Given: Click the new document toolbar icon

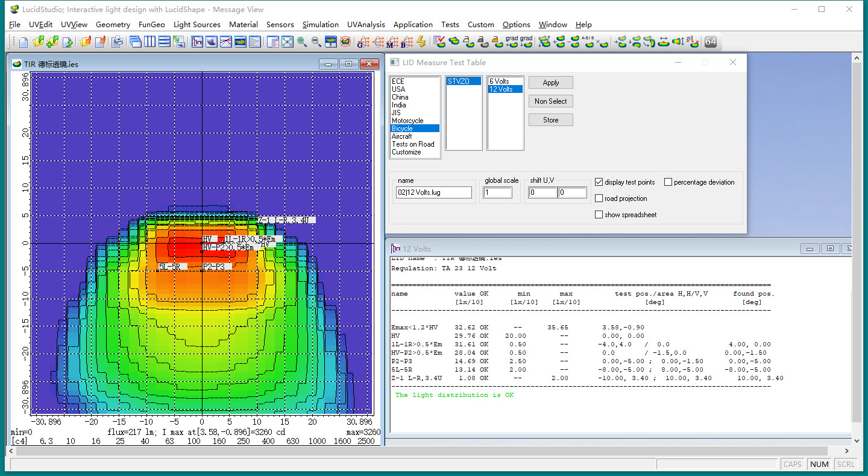Looking at the screenshot, I should 24,42.
